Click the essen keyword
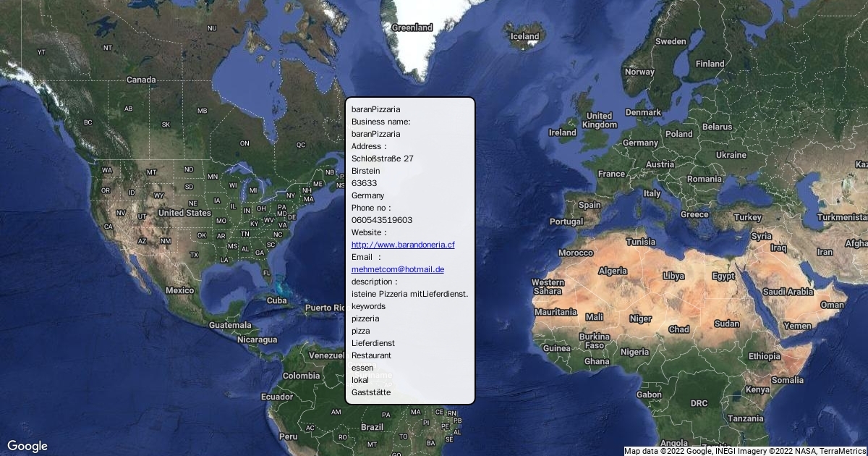This screenshot has width=868, height=456. click(362, 368)
